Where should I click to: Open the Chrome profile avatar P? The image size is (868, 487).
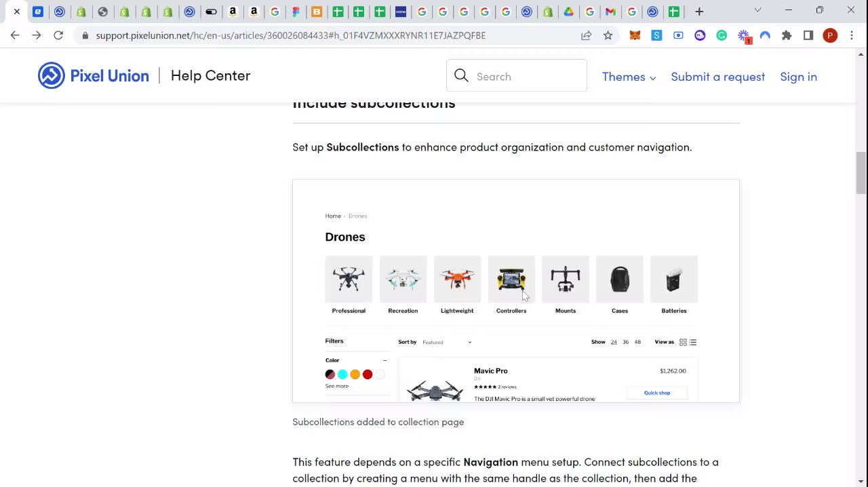(830, 35)
